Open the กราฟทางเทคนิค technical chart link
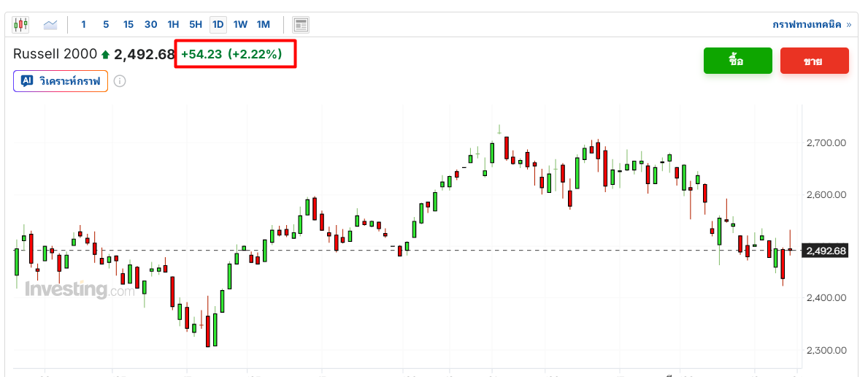Screen dimensions: 868x377 point(811,25)
